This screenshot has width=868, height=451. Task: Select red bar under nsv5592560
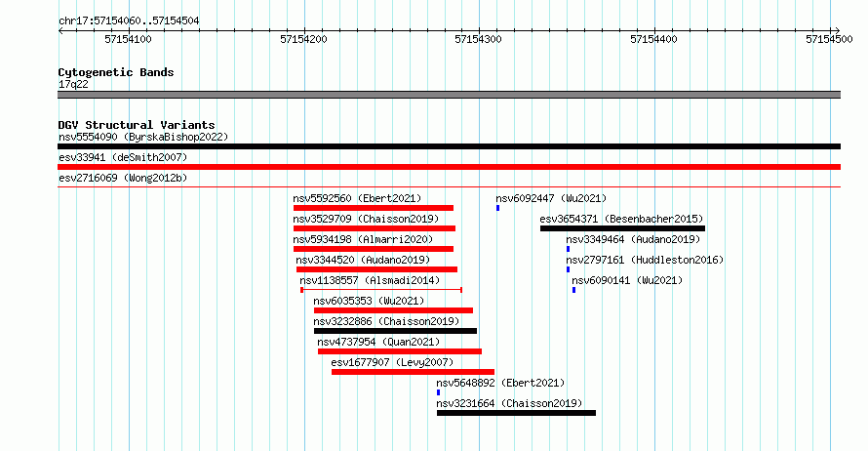coord(374,208)
